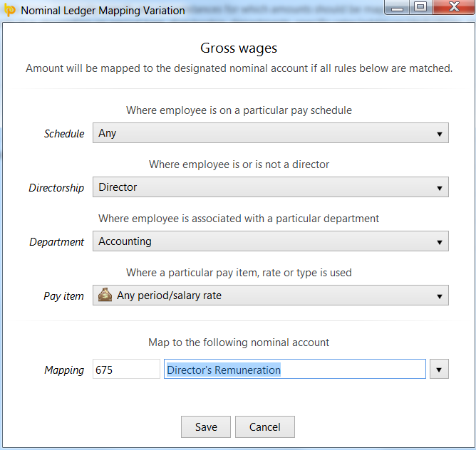The image size is (476, 450).
Task: Maximize the Nominal Ledger Mapping Variation window
Action: point(420,7)
